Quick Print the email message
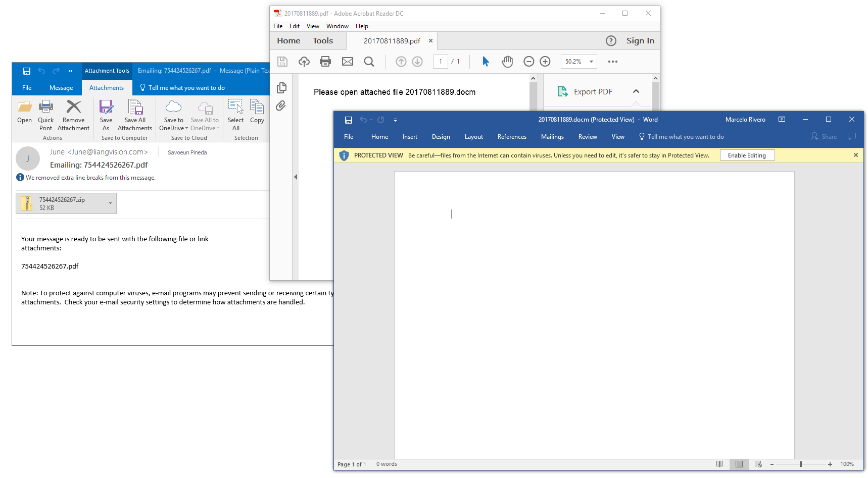 click(45, 115)
